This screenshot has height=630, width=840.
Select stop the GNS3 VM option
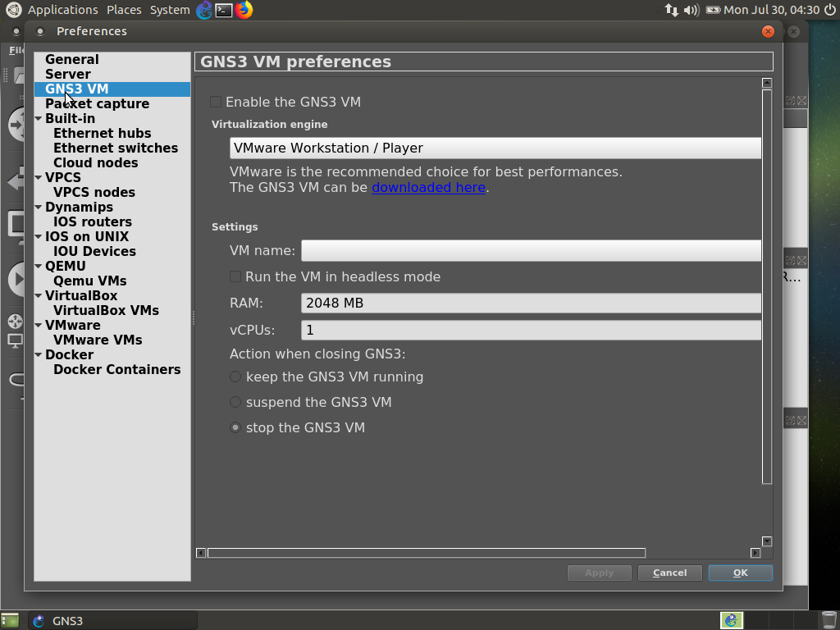point(235,427)
